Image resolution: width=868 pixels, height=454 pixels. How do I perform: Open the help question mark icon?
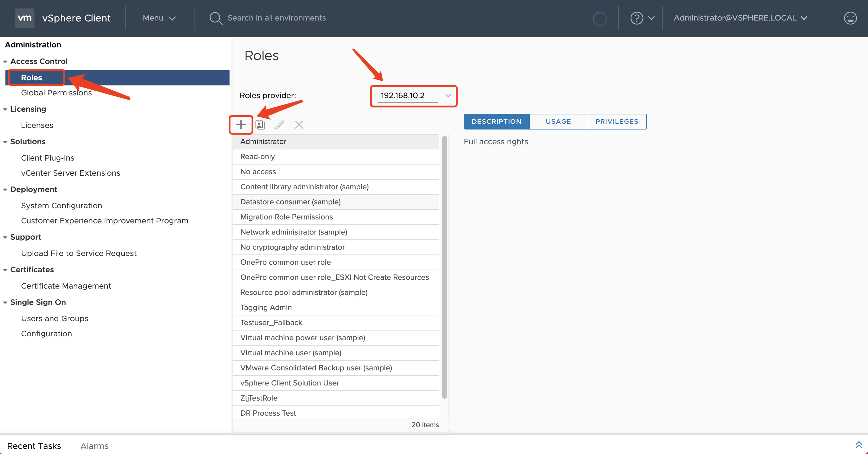637,18
